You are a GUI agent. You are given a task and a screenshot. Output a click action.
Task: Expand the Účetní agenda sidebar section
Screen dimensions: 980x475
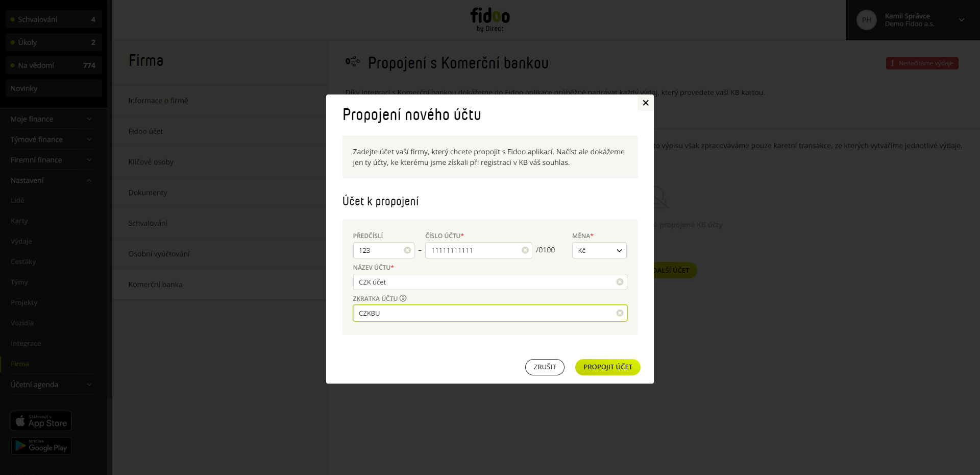pos(51,385)
